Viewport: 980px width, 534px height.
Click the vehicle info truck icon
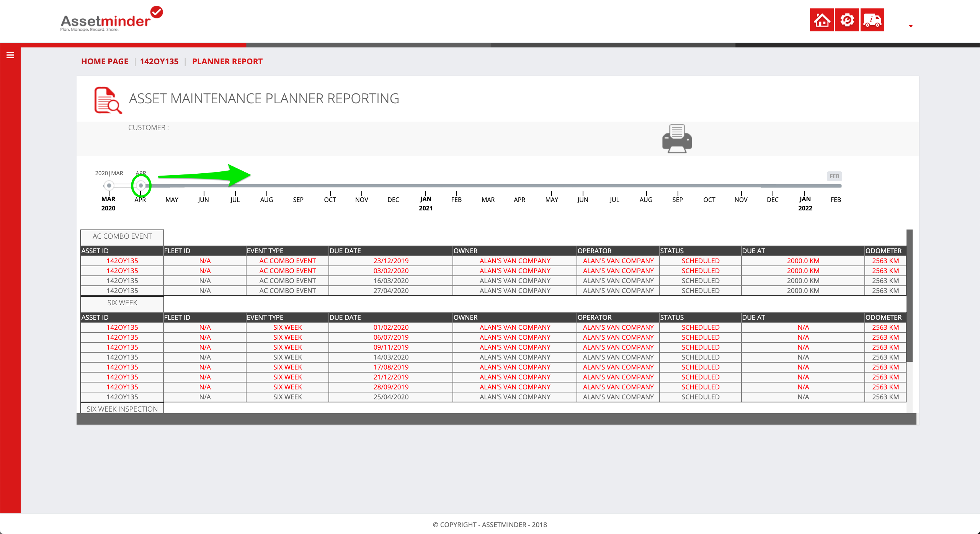[872, 20]
